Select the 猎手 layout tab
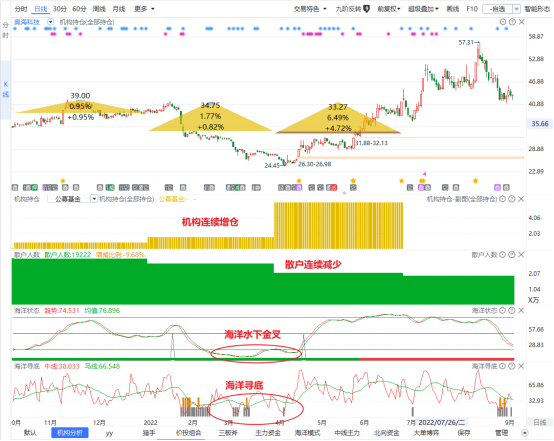This screenshot has height=441, width=554. tap(149, 433)
